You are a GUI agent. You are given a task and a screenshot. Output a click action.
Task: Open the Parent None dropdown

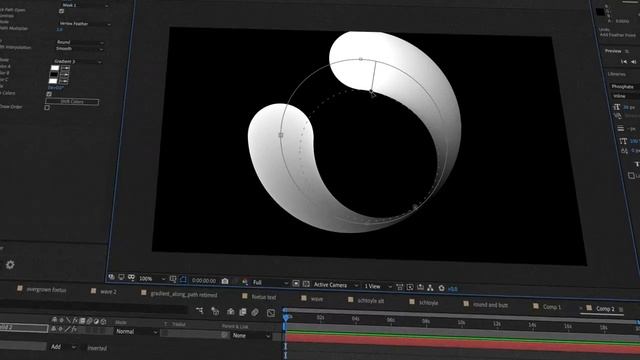click(251, 336)
